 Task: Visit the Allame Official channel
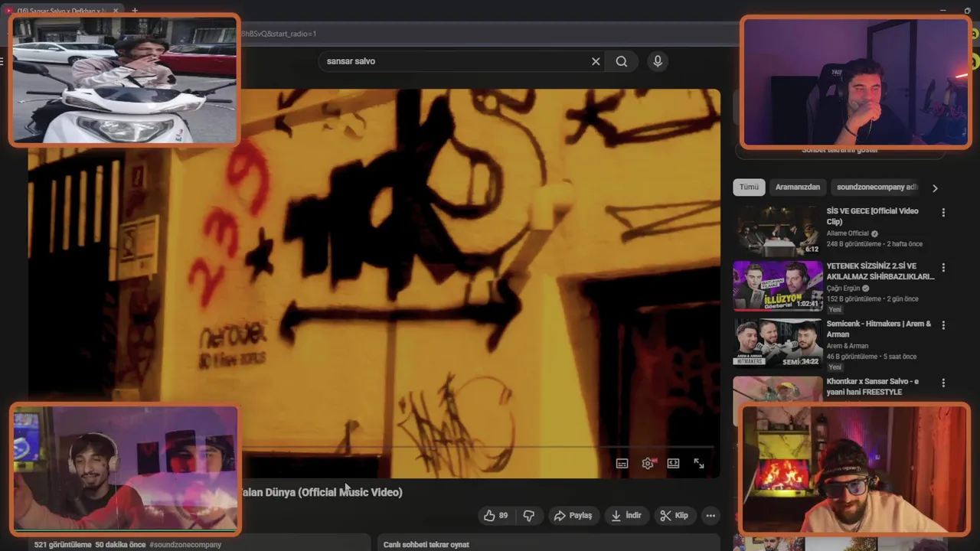coord(848,233)
